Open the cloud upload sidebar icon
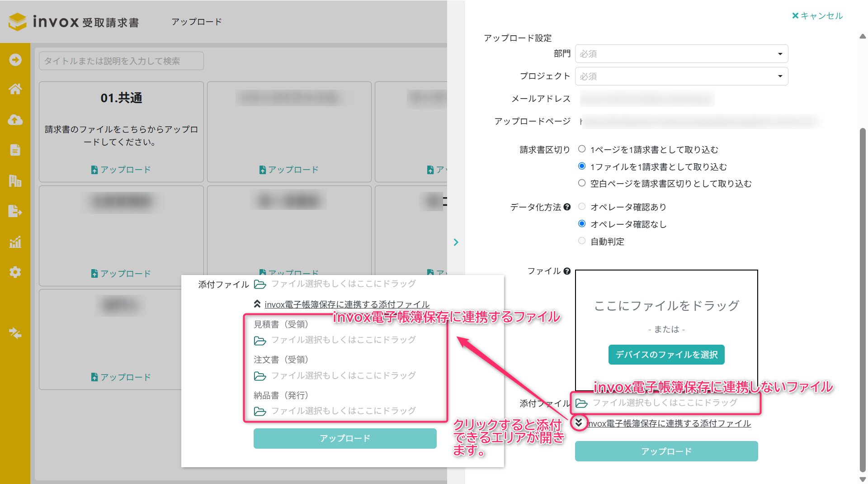 click(15, 120)
